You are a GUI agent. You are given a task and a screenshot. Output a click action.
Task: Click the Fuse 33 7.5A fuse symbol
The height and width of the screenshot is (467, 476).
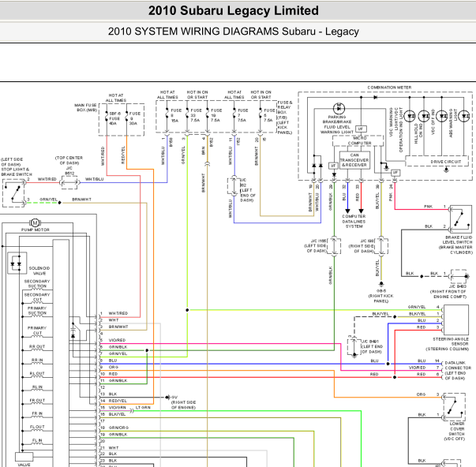187,114
